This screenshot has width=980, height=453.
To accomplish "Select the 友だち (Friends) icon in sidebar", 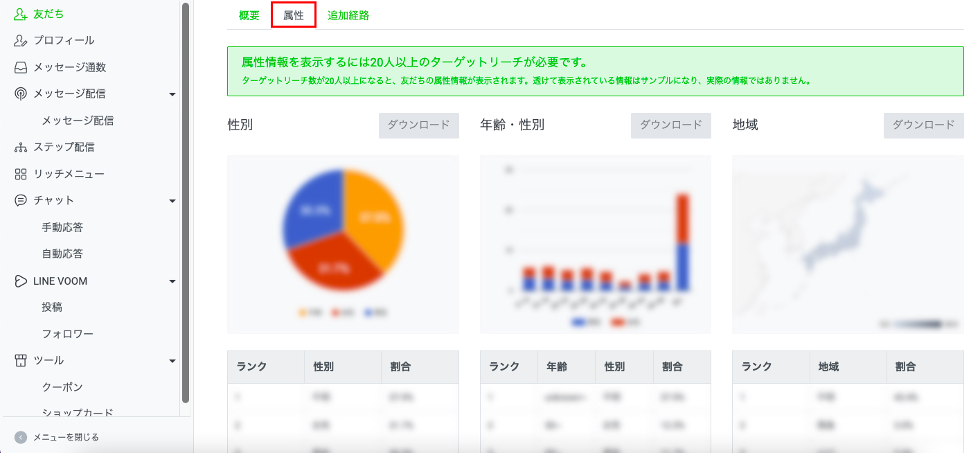I will point(20,12).
